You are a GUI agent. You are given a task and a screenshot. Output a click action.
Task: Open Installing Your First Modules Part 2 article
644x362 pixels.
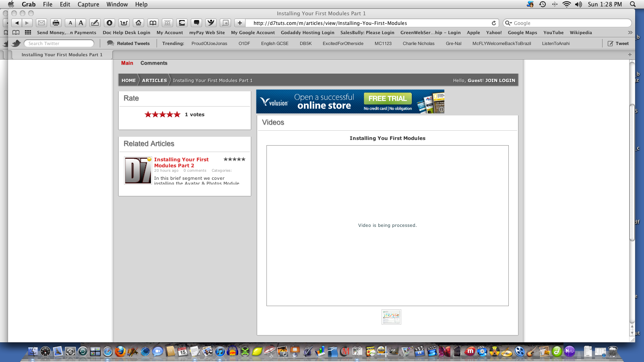tap(181, 162)
